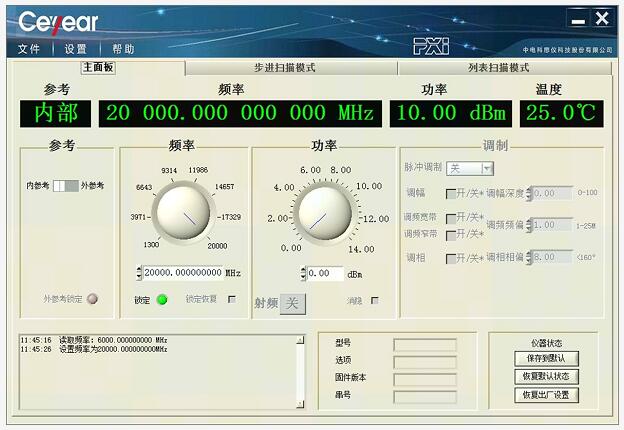This screenshot has width=624, height=430.
Task: Click the 外参考锁定 indicator LED
Action: click(93, 299)
